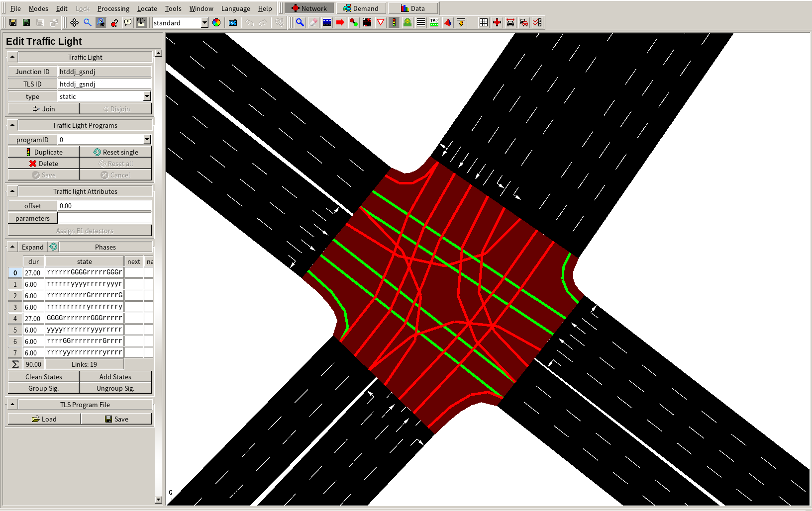Click the panel scrollbar up arrow

[x=158, y=53]
